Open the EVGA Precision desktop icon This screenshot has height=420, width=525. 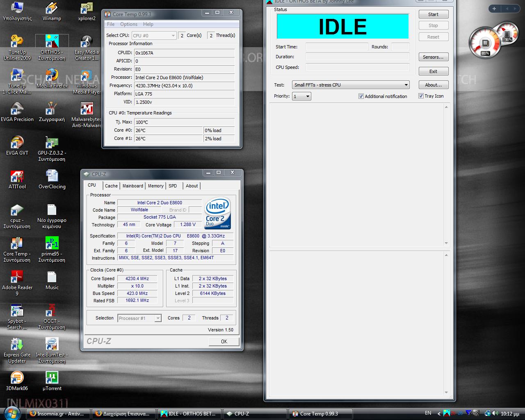17,112
